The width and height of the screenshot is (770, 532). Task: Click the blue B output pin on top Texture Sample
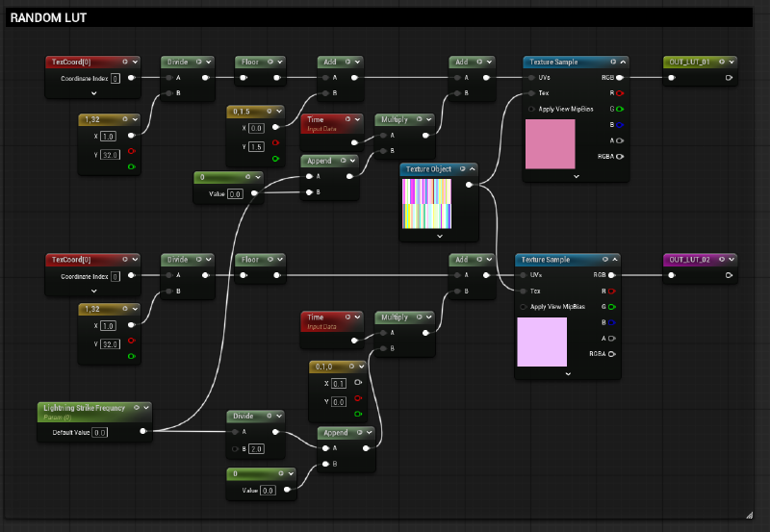click(619, 124)
